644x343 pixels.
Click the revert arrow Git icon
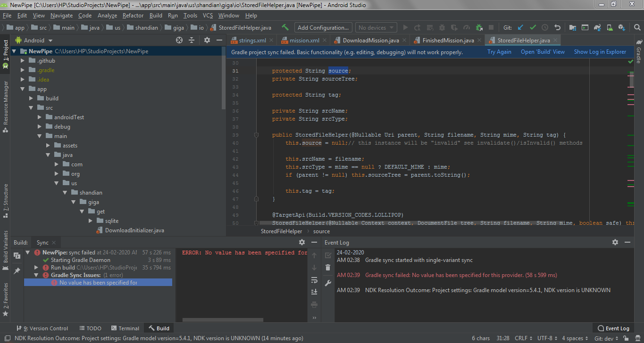click(x=557, y=27)
